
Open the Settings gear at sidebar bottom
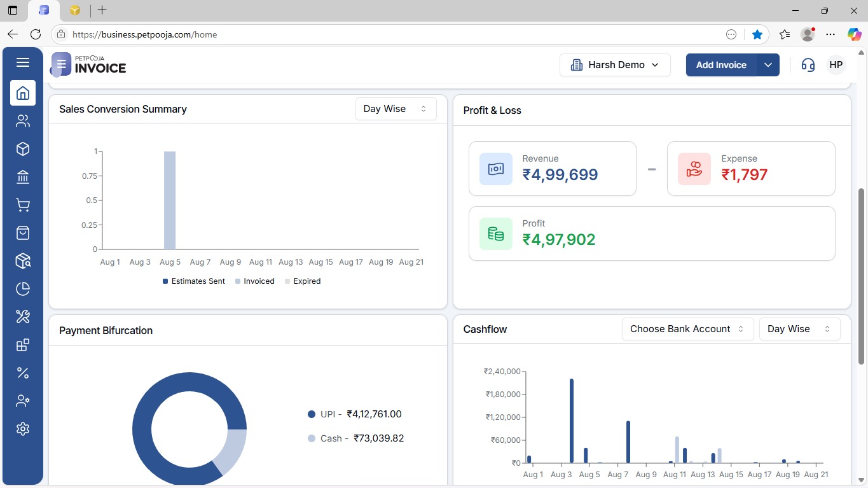point(23,428)
